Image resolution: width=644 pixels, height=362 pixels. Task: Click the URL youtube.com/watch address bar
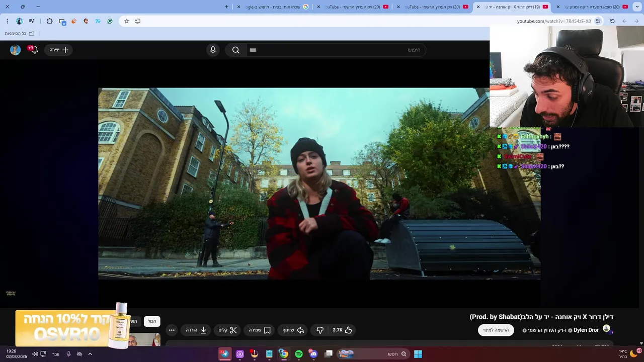(553, 21)
